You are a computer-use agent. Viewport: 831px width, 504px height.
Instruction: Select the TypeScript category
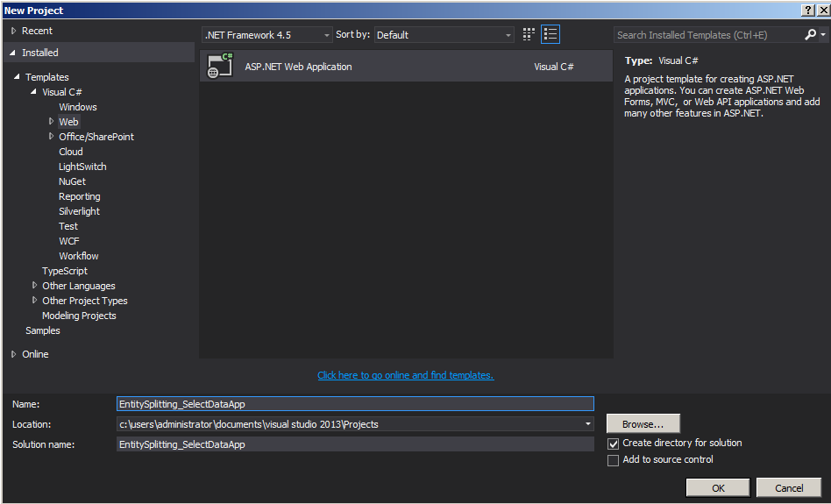pos(65,271)
